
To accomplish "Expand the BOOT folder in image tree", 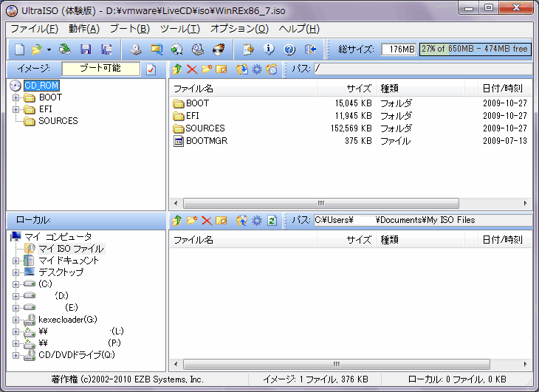I will 16,98.
